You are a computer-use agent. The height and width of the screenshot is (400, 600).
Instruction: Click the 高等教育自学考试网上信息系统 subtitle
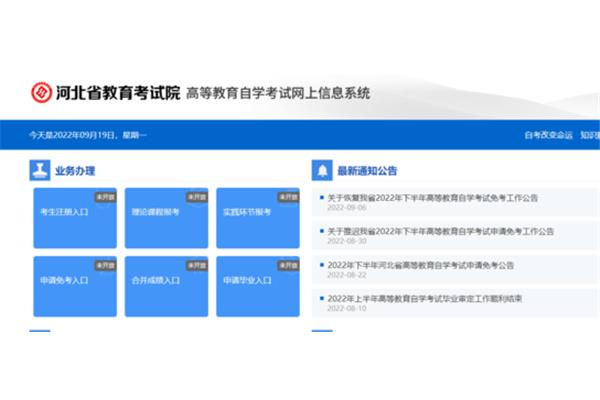click(x=278, y=93)
